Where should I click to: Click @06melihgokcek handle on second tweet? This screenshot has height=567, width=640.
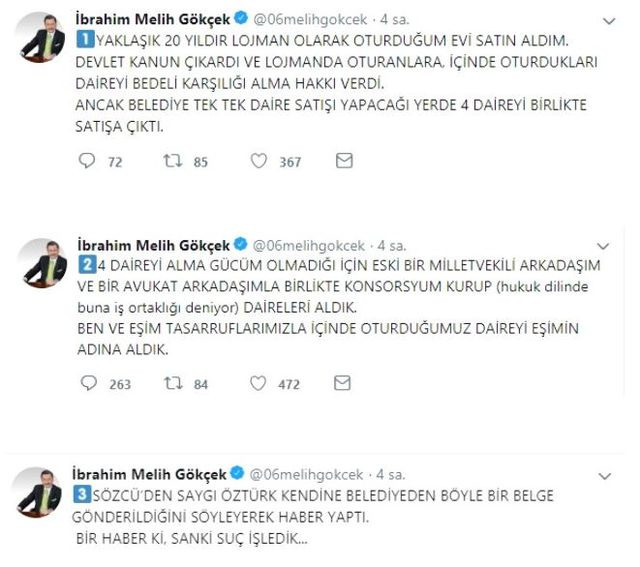(x=309, y=245)
